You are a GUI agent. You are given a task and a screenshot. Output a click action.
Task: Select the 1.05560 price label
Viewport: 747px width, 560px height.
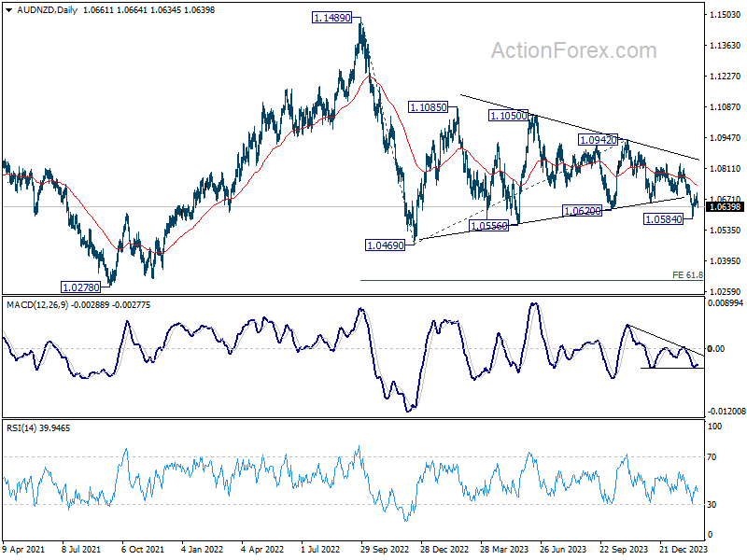point(489,226)
